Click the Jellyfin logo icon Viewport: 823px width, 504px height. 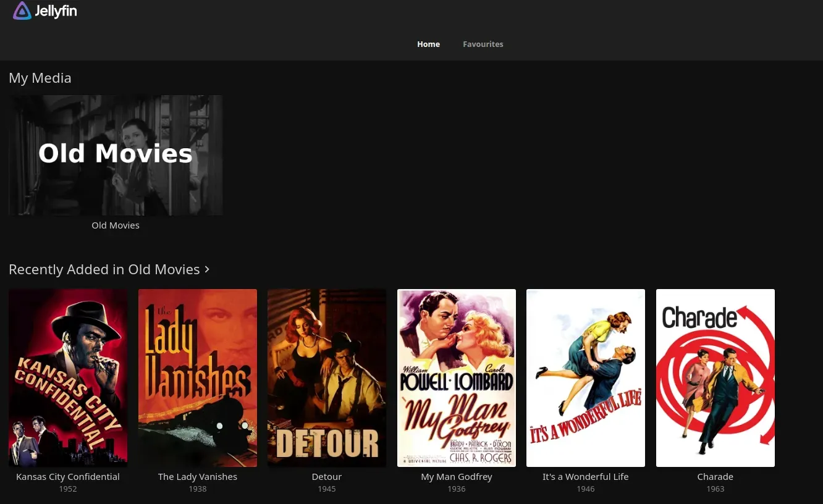pyautogui.click(x=22, y=11)
